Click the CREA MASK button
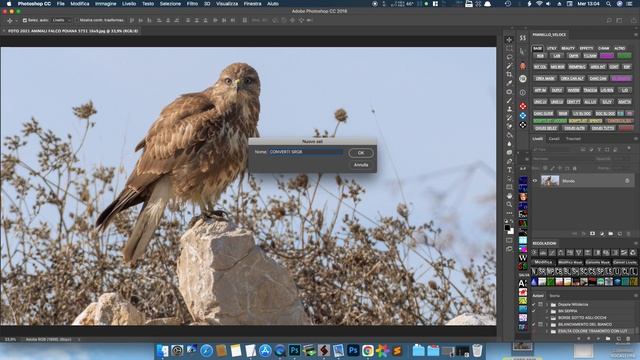 click(545, 78)
